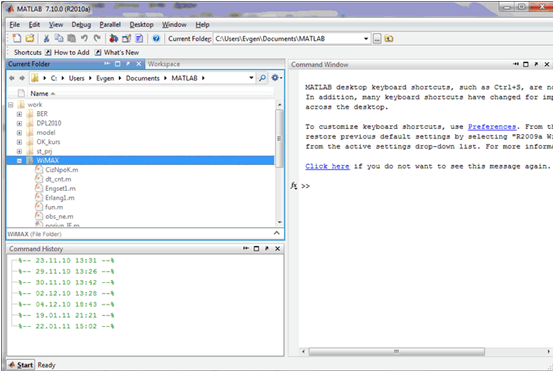This screenshot has height=371, width=553.
Task: Click the MATLAB Start button
Action: click(x=21, y=365)
